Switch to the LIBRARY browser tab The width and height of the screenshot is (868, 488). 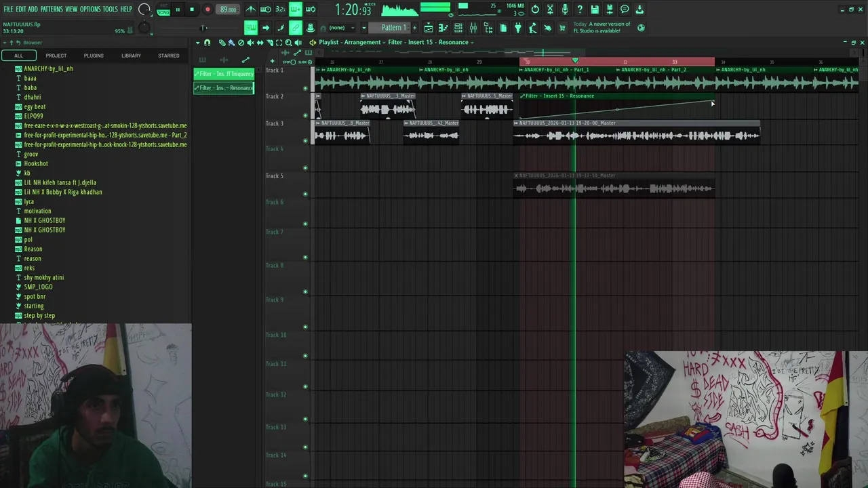pos(132,56)
